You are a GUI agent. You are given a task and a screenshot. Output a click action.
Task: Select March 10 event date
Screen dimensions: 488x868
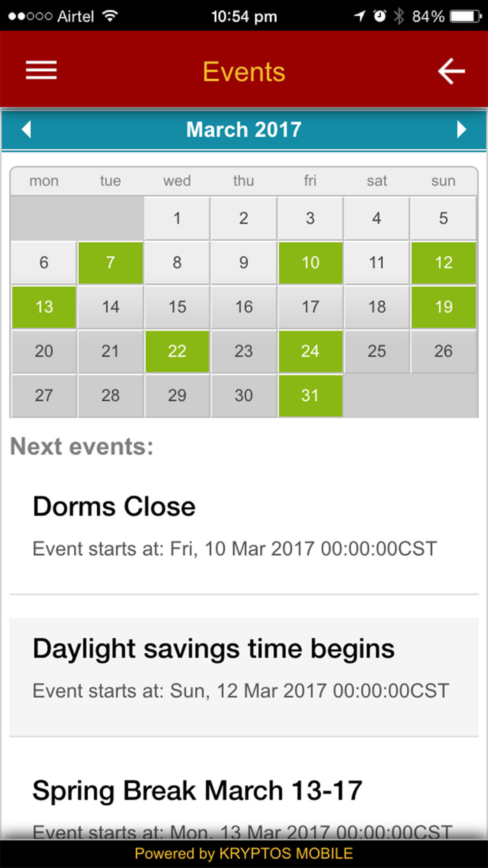point(310,263)
